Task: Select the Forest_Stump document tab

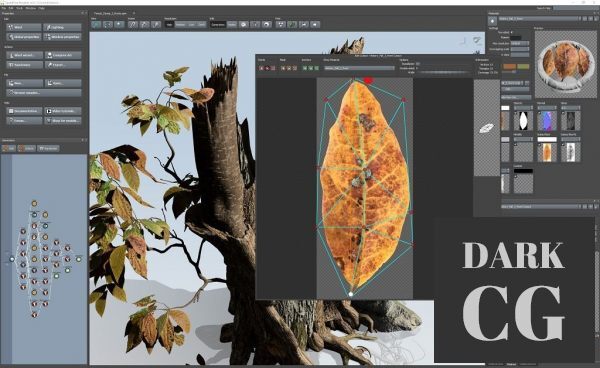Action: tap(111, 13)
